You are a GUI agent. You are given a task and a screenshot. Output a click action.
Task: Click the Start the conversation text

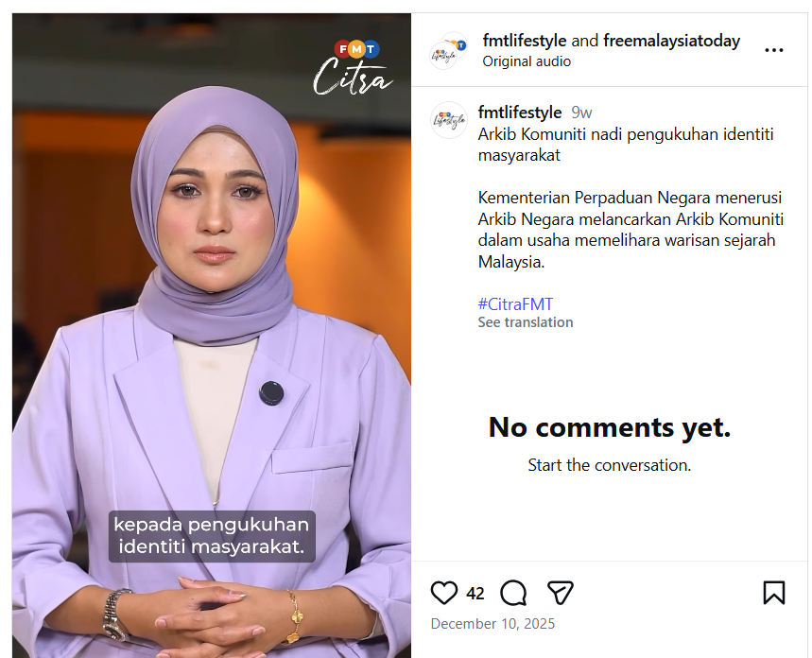click(x=609, y=465)
